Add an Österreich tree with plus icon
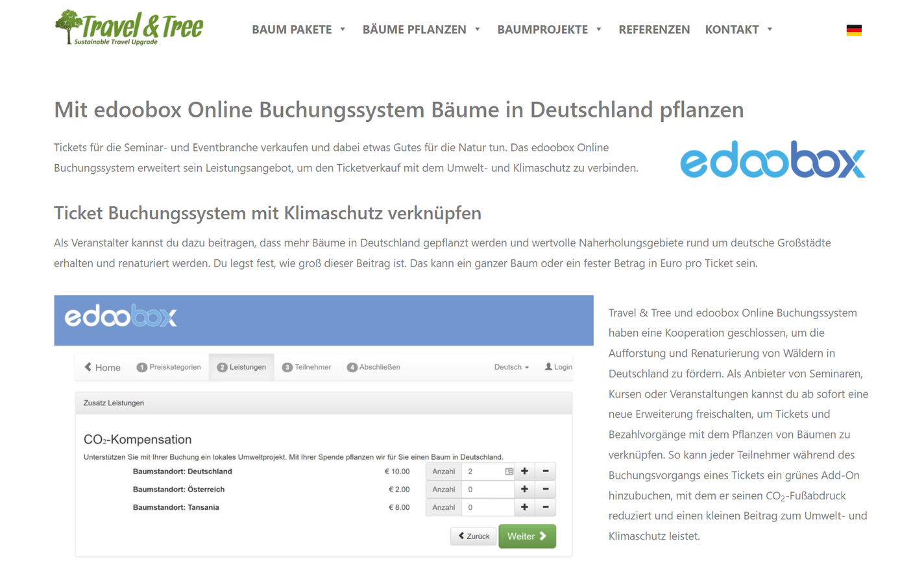 coord(524,490)
